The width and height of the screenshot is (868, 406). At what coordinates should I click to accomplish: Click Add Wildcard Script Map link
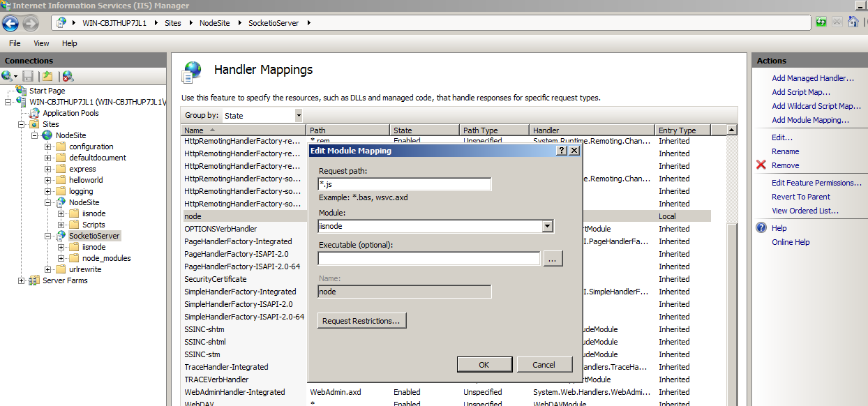point(816,106)
